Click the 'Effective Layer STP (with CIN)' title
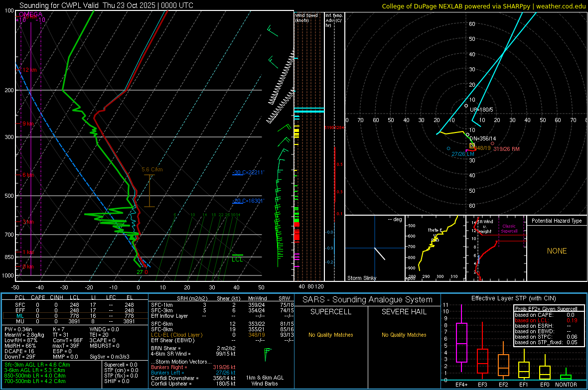588x390 pixels. [513, 298]
